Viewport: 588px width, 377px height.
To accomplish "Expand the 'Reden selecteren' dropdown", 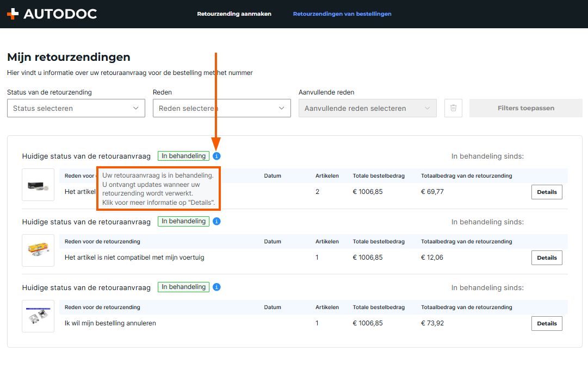I will tap(222, 108).
